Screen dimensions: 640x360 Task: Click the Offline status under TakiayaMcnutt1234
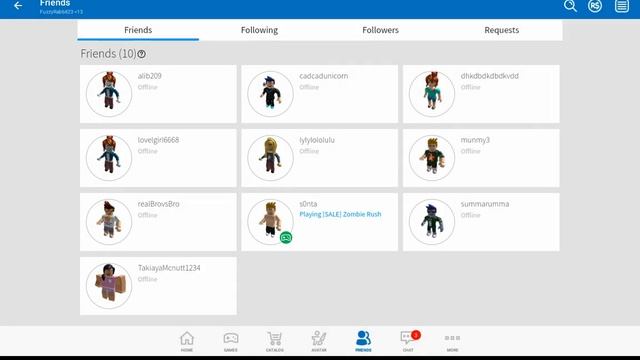coord(147,279)
